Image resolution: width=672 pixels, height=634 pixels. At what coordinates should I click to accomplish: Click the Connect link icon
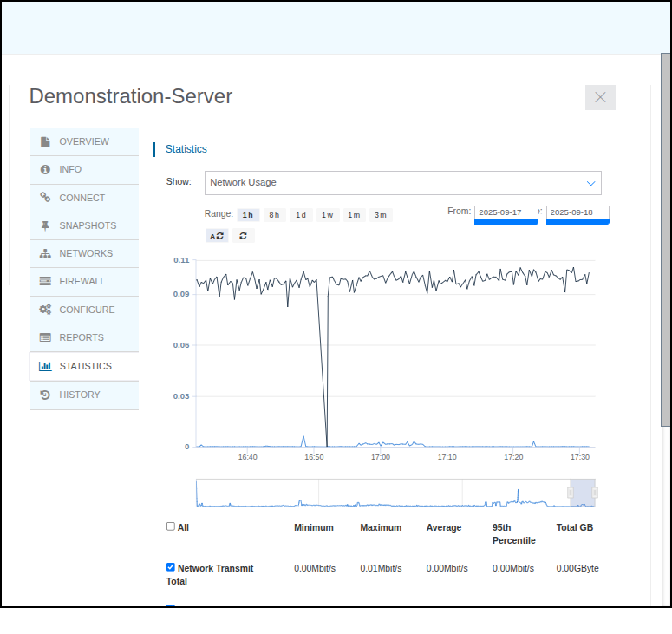pos(45,198)
